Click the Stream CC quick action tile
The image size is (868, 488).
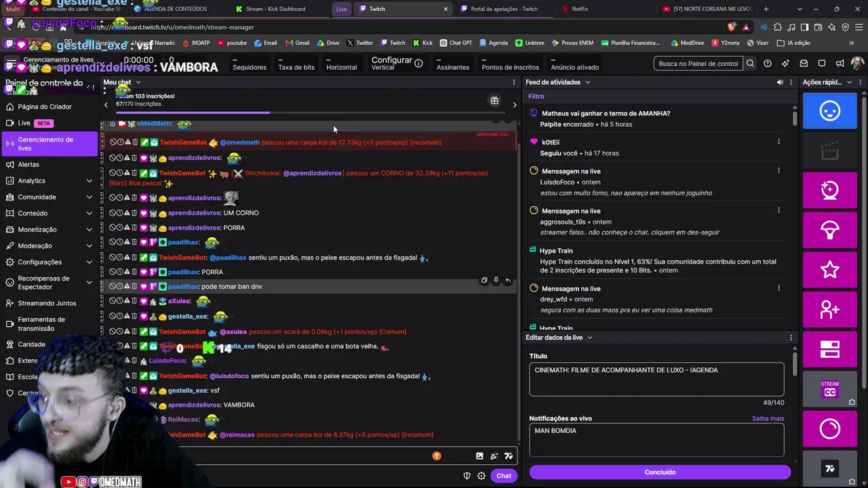[x=830, y=389]
